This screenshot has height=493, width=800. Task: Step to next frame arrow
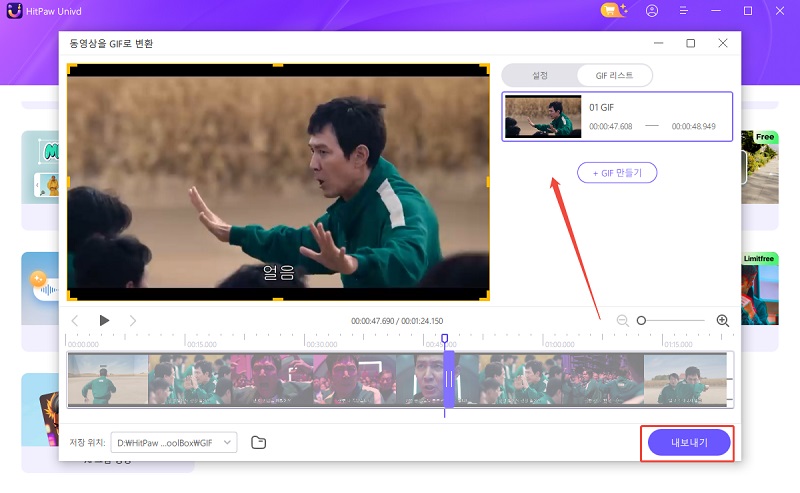[x=133, y=321]
